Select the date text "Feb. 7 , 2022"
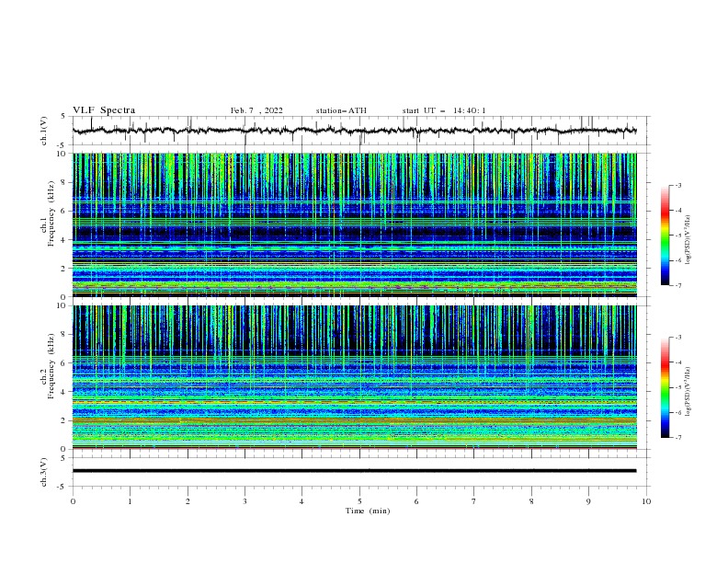The image size is (728, 563). [256, 110]
